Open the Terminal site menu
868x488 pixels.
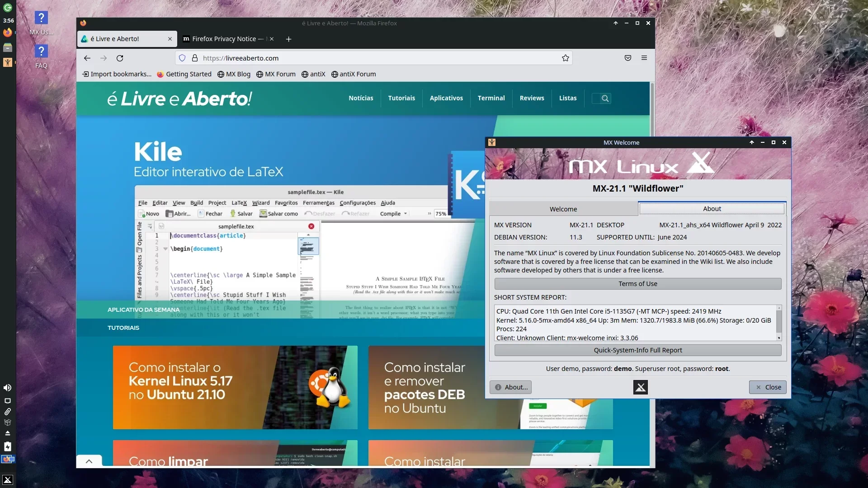click(x=491, y=98)
